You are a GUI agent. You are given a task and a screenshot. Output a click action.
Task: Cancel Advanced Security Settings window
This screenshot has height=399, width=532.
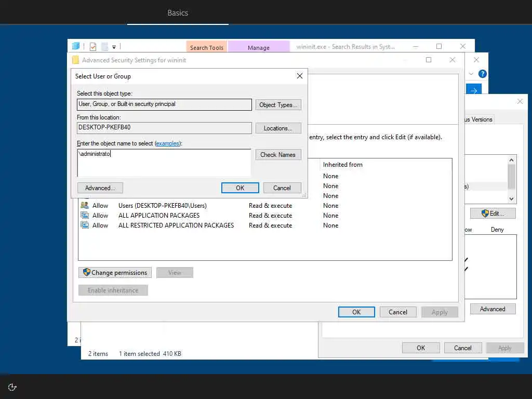click(x=398, y=312)
